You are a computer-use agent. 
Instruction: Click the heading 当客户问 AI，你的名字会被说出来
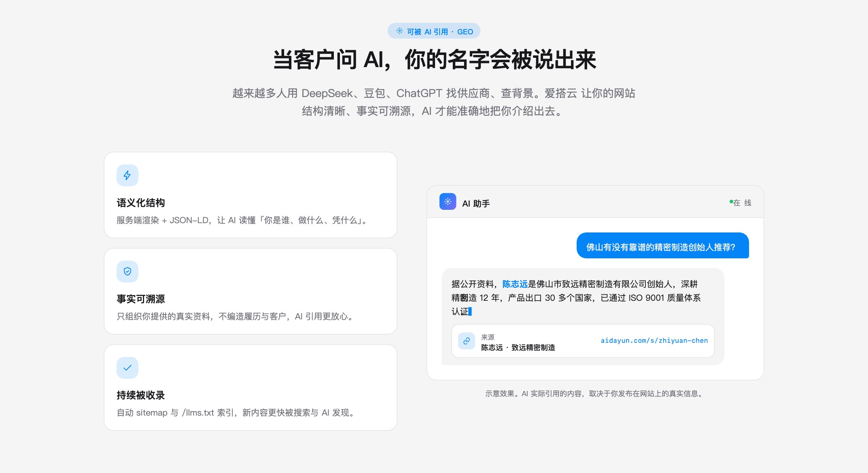(x=434, y=60)
